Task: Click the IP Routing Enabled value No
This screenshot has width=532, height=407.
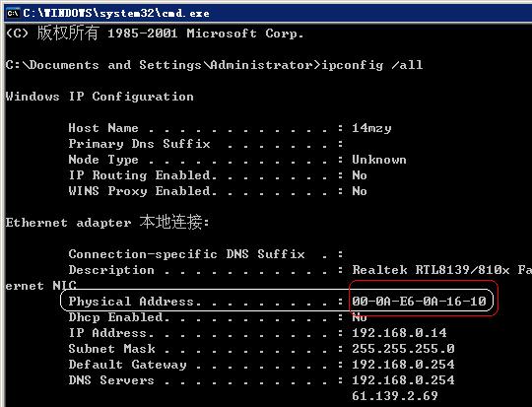Action: 360,175
